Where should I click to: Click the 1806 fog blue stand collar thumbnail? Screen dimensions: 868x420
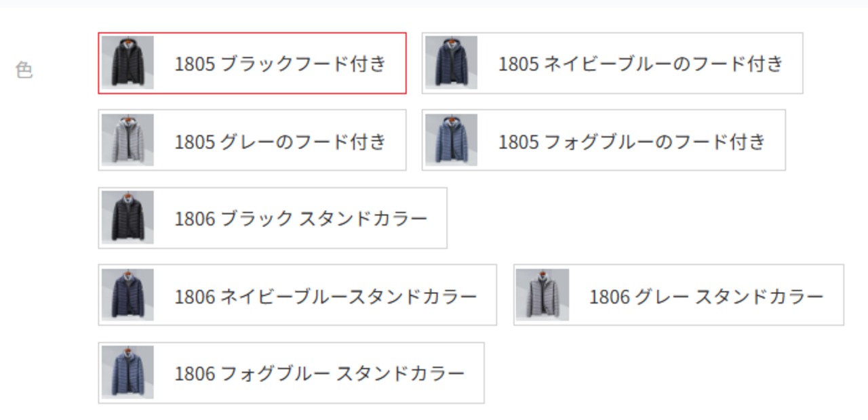click(127, 372)
